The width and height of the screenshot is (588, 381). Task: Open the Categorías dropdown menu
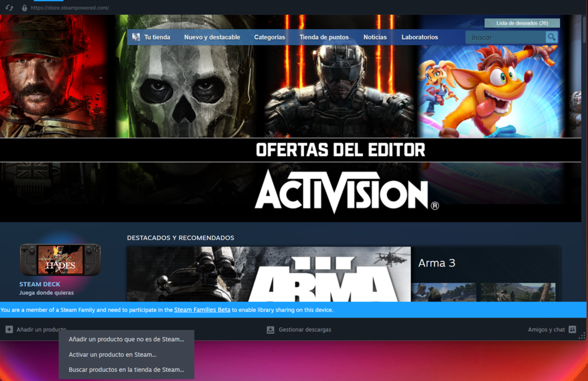pos(269,36)
